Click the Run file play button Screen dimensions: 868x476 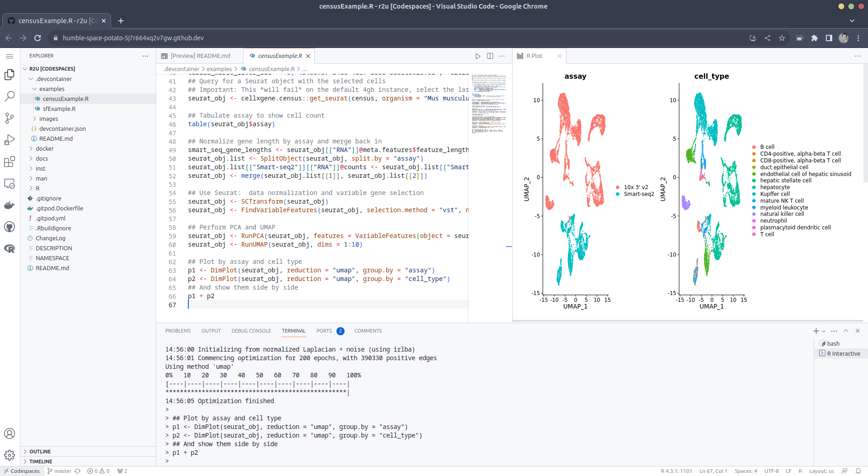pos(478,56)
